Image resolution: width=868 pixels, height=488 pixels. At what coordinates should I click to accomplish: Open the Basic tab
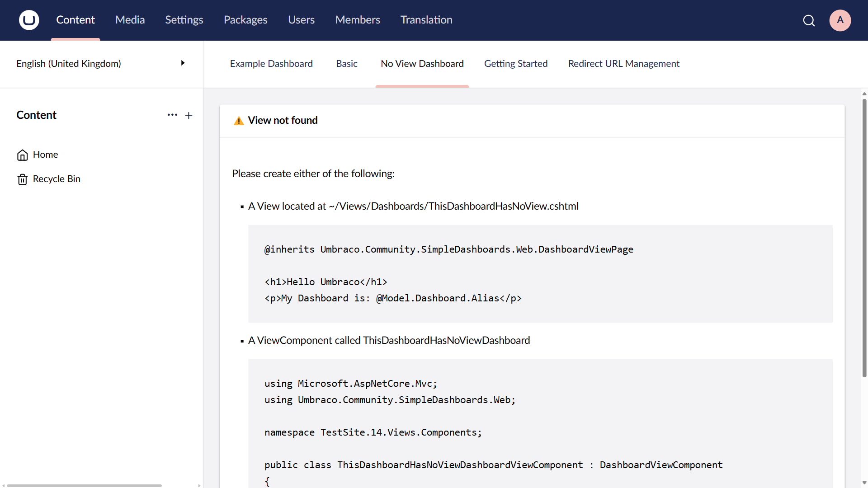tap(346, 64)
